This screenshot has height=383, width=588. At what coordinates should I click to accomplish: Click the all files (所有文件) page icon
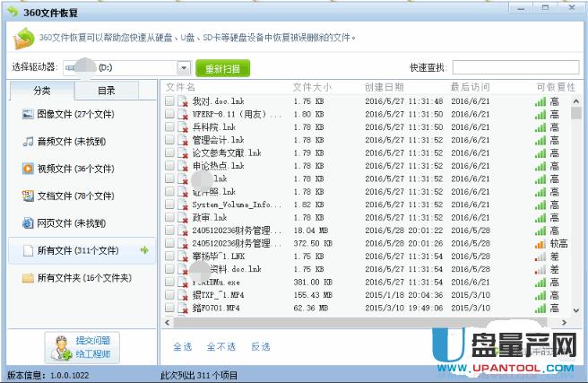(x=28, y=250)
